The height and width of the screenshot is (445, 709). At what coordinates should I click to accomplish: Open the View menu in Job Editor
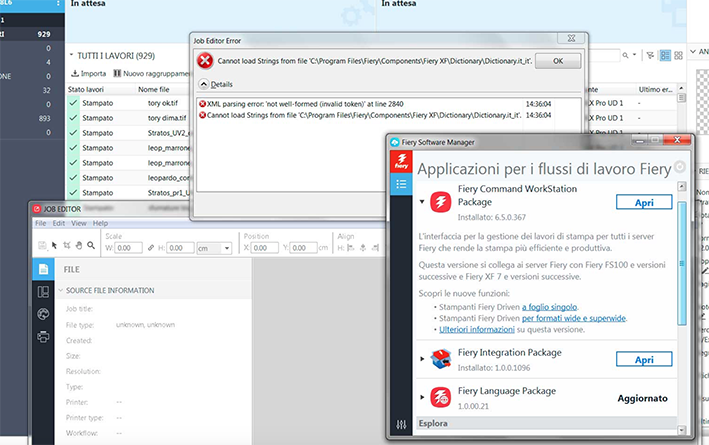[79, 223]
